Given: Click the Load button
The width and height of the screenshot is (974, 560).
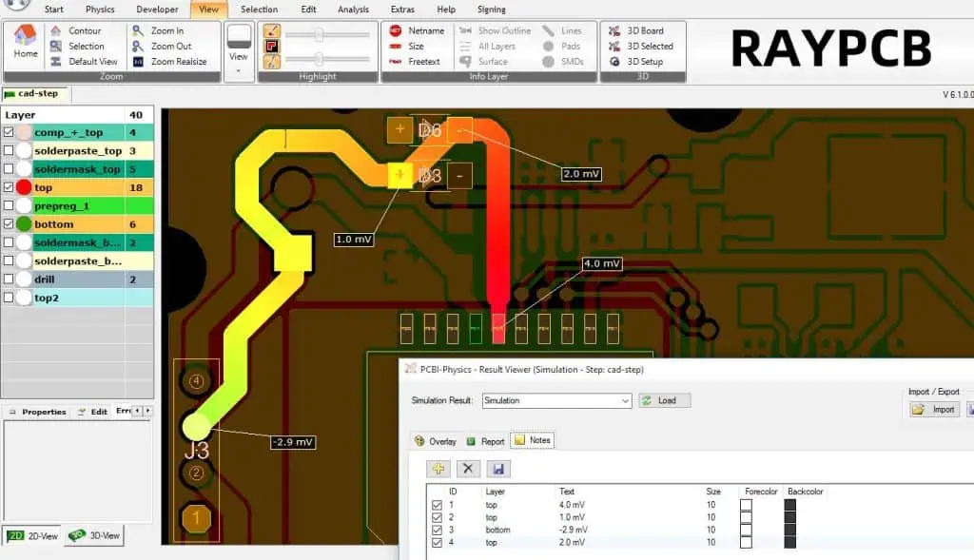Looking at the screenshot, I should click(665, 401).
